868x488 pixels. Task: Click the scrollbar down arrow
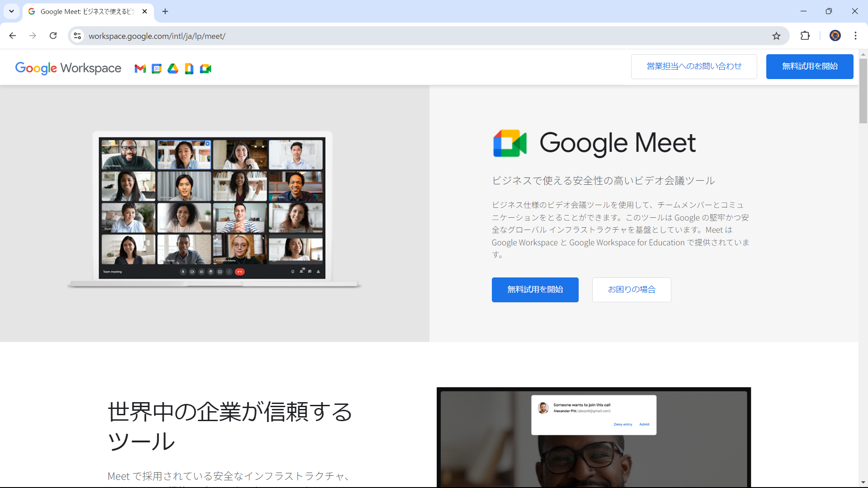tap(863, 483)
